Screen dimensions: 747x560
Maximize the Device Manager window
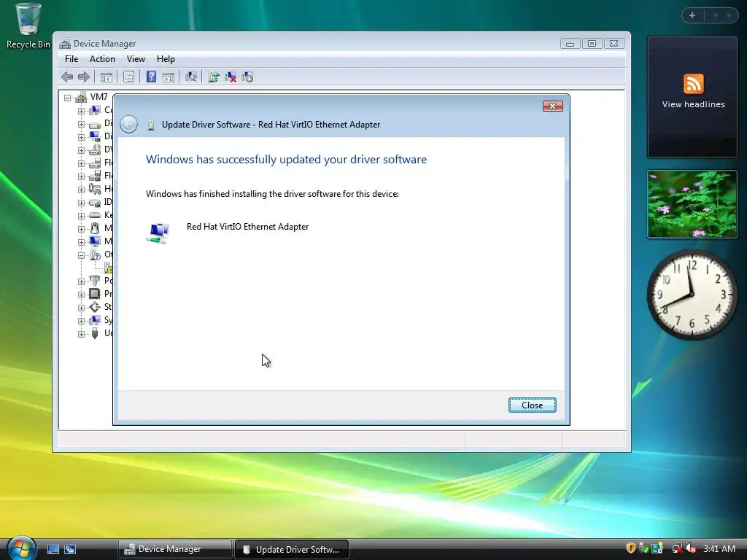(x=592, y=43)
